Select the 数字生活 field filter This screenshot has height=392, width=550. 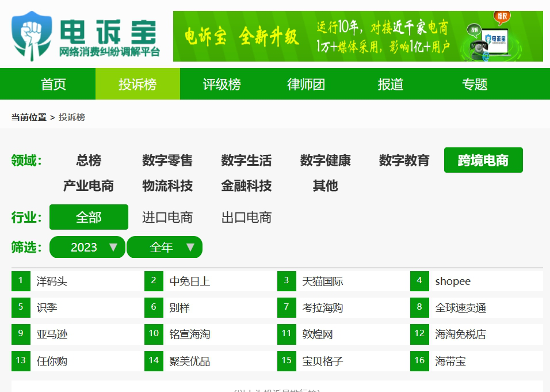[x=247, y=161]
